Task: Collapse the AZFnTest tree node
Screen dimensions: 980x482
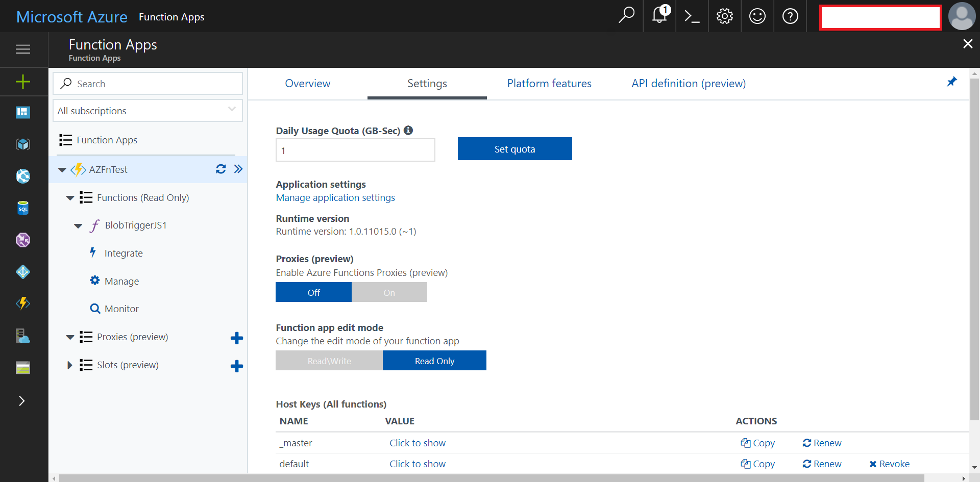Action: pyautogui.click(x=62, y=170)
